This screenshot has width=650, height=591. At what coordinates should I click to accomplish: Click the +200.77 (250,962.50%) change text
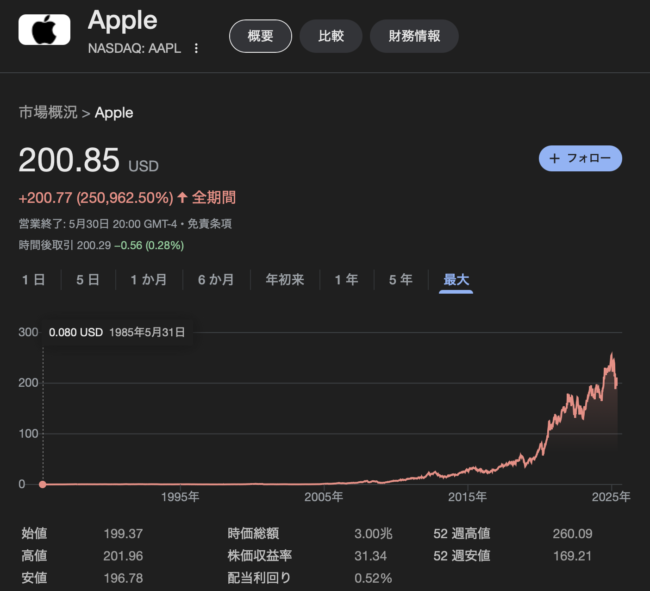(96, 198)
